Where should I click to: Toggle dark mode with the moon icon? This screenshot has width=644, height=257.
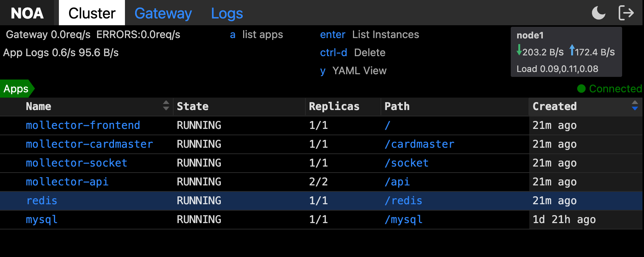[x=598, y=13]
